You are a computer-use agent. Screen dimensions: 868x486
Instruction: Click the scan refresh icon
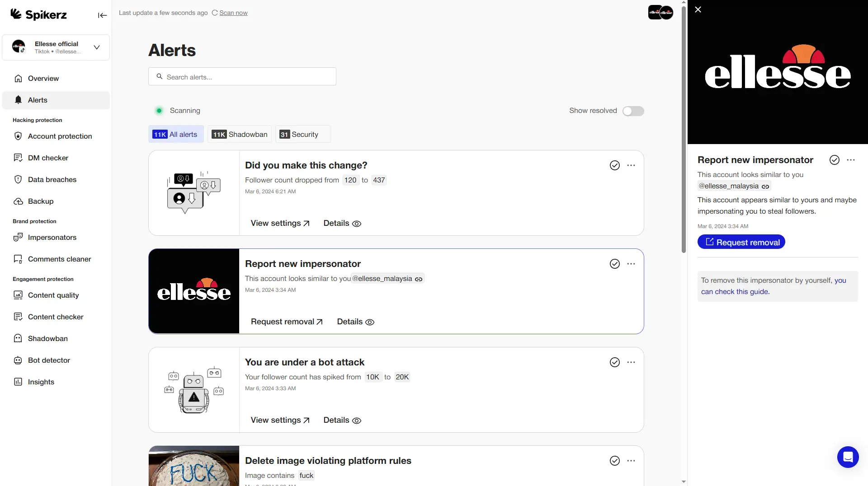(x=215, y=13)
